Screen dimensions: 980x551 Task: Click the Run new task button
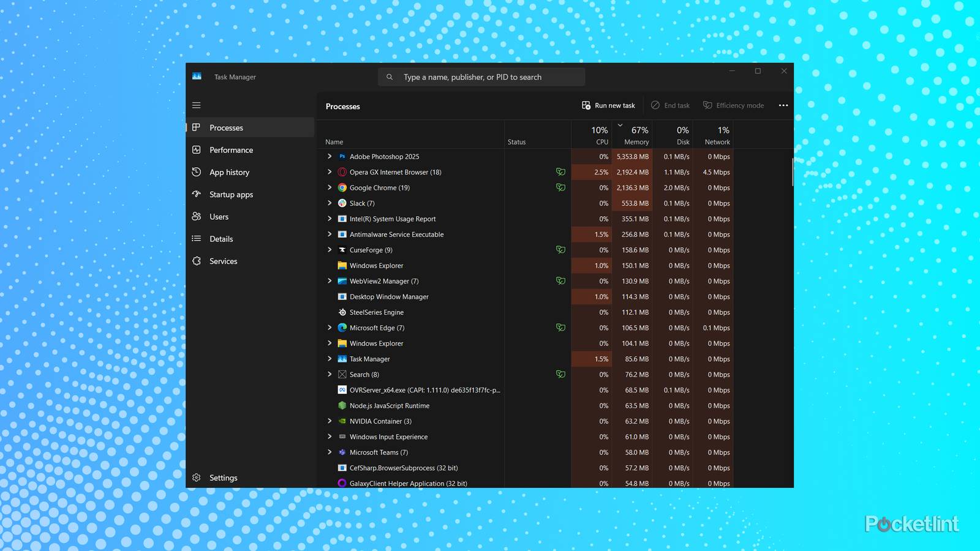[608, 105]
